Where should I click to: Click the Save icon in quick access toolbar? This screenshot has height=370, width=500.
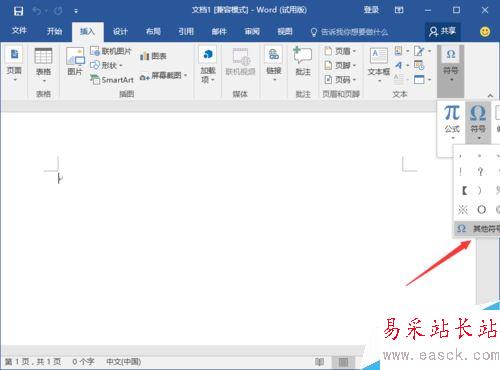pyautogui.click(x=18, y=11)
